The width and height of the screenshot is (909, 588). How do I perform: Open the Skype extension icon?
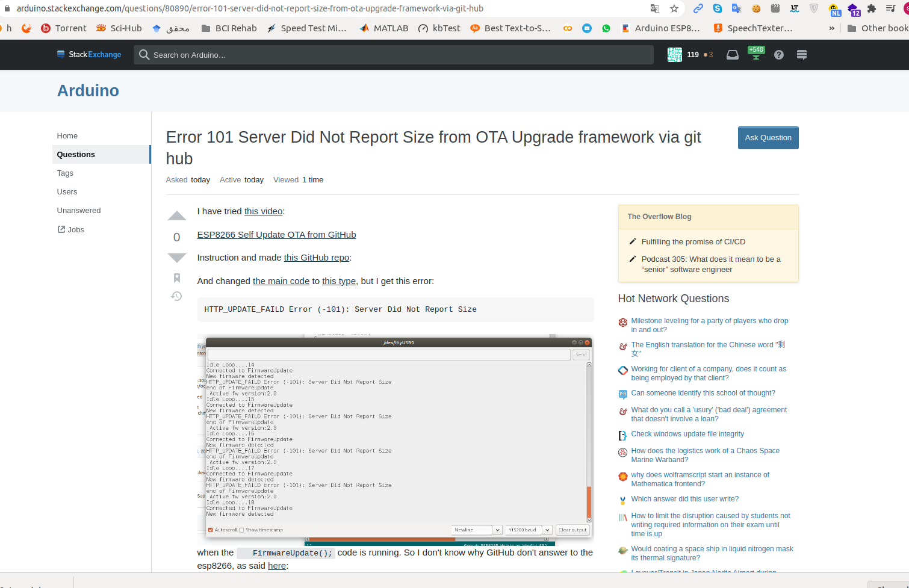718,8
